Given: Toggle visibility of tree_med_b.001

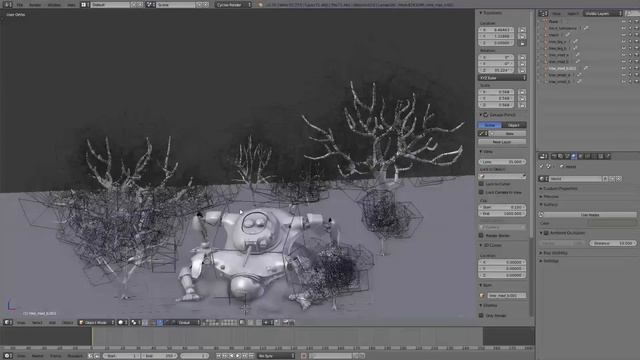Looking at the screenshot, I should [624, 68].
